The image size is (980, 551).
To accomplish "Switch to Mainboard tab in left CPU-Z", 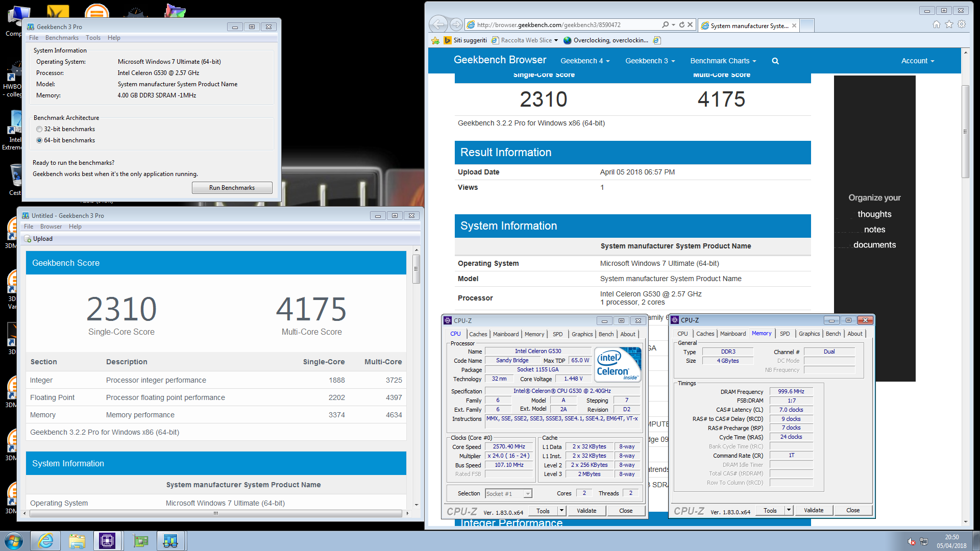I will [506, 334].
